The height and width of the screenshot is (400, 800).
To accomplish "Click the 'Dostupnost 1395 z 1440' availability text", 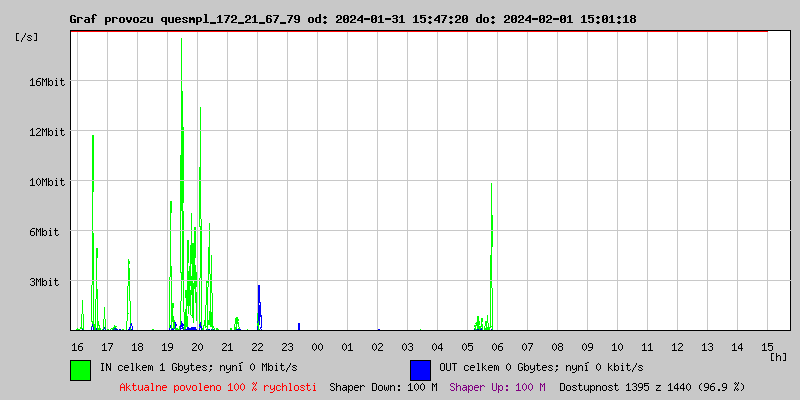I will click(652, 387).
